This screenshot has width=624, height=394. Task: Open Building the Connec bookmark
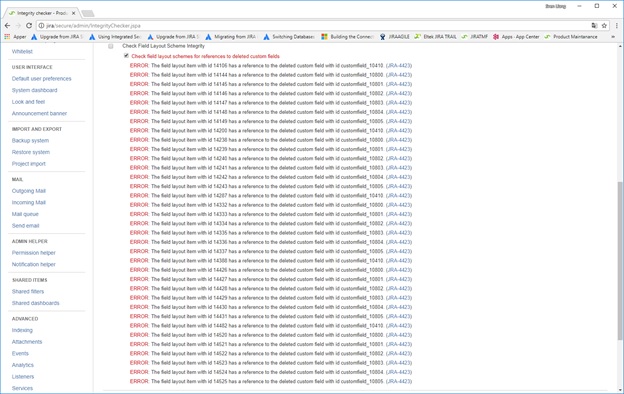[x=347, y=37]
